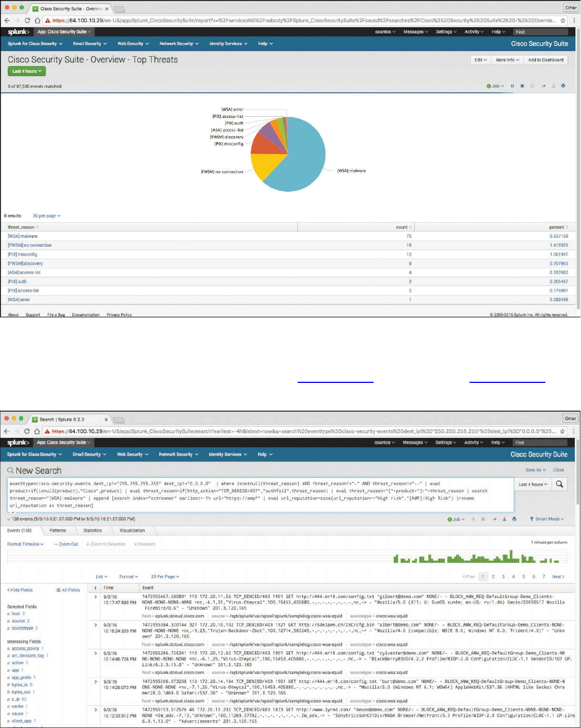The image size is (581, 728).
Task: Switch to Statistics tab
Action: (x=92, y=531)
